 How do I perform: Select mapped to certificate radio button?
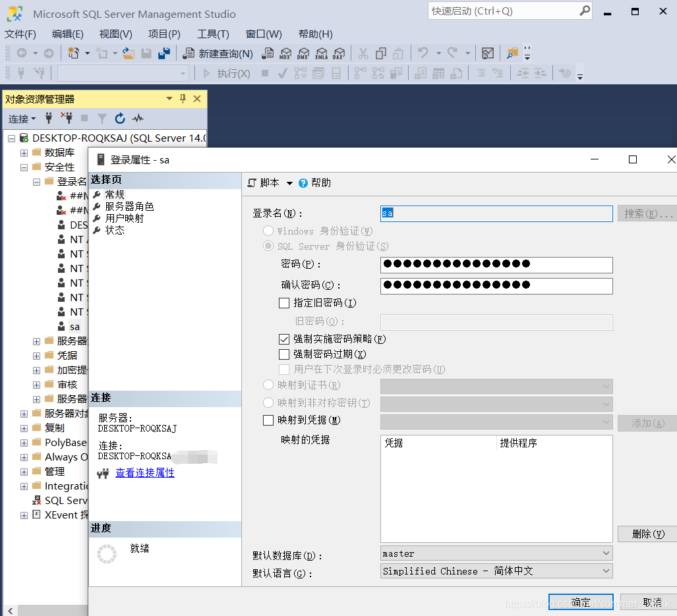[268, 385]
